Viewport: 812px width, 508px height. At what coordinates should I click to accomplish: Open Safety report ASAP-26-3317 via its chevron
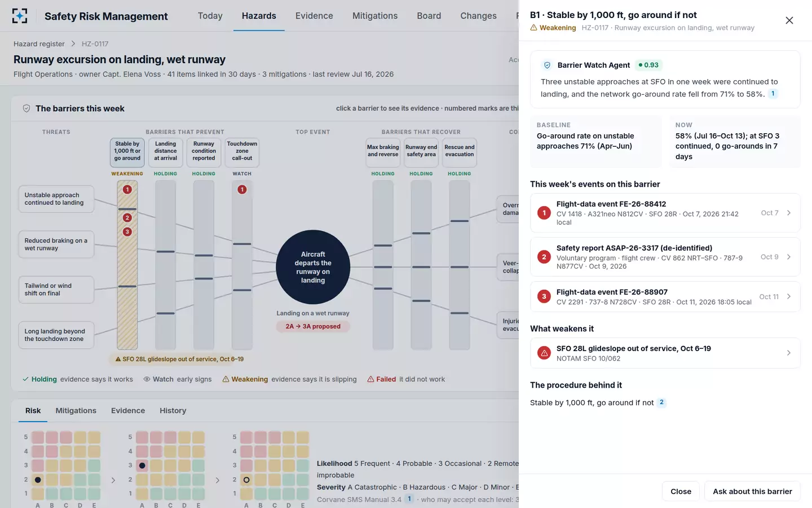pos(789,257)
